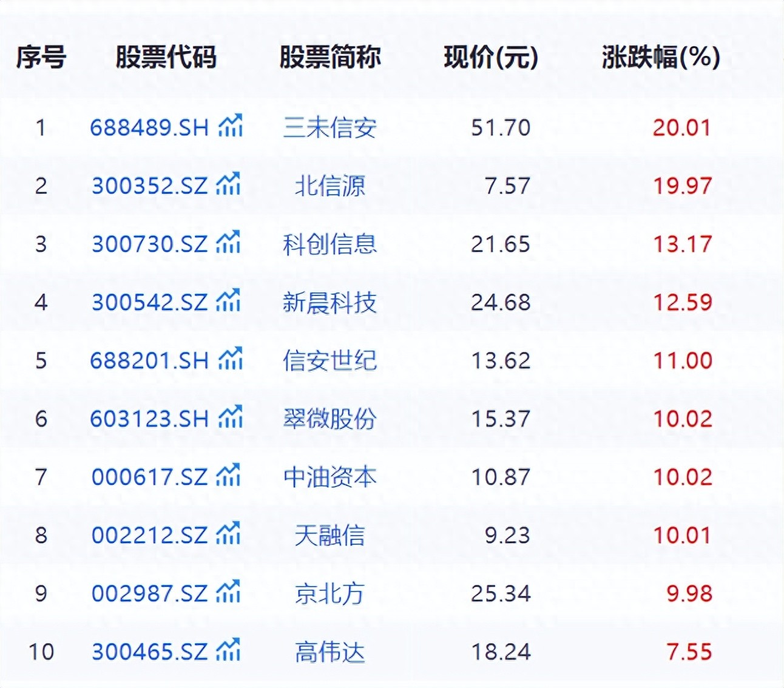Open the 科创信息 stock link
784x688 pixels.
click(329, 244)
